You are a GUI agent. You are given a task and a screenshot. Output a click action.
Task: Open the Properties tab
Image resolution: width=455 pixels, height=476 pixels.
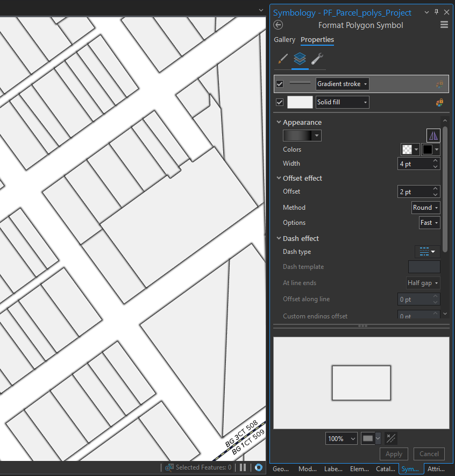point(317,40)
